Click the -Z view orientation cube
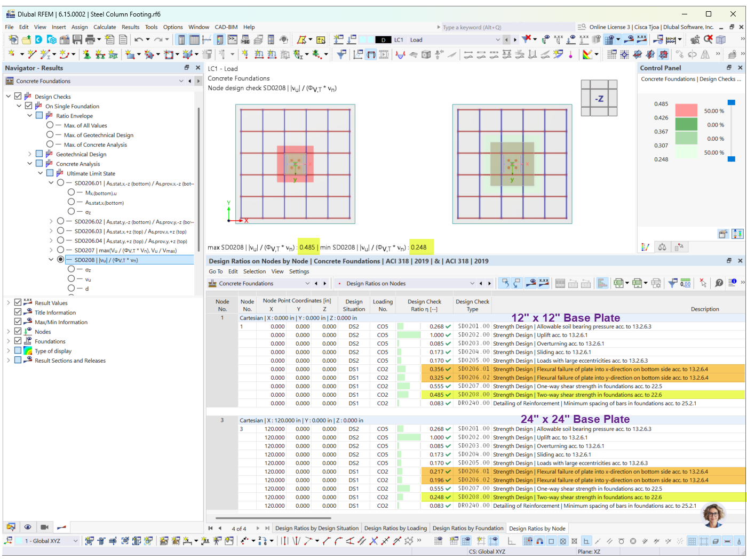Viewport: 747px width, 560px height. click(599, 98)
